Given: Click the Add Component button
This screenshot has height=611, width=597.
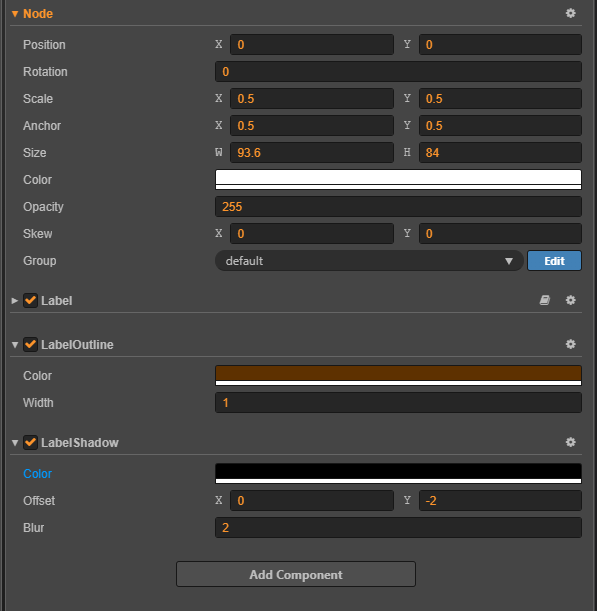Looking at the screenshot, I should (x=296, y=574).
